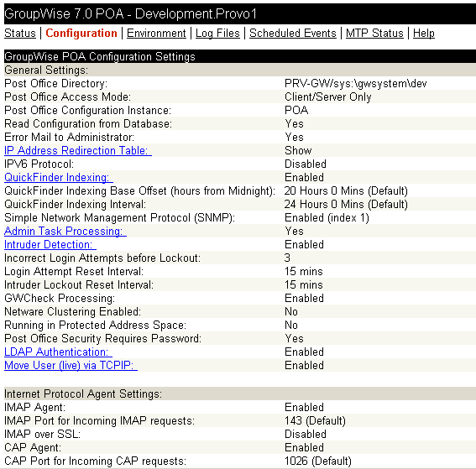This screenshot has height=469, width=476.
Task: Click 'GroupWise POA Configuration Settings' title bar
Action: tap(240, 56)
